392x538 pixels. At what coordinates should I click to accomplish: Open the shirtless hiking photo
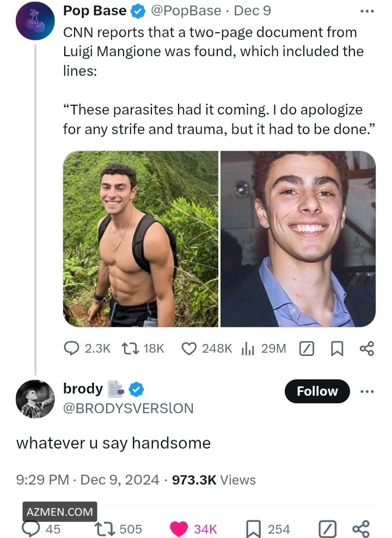pyautogui.click(x=140, y=239)
